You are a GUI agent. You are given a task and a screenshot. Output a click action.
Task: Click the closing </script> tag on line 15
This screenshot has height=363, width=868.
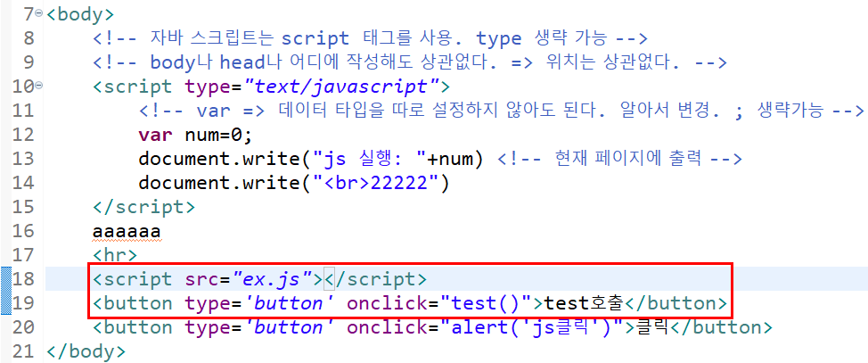[144, 208]
